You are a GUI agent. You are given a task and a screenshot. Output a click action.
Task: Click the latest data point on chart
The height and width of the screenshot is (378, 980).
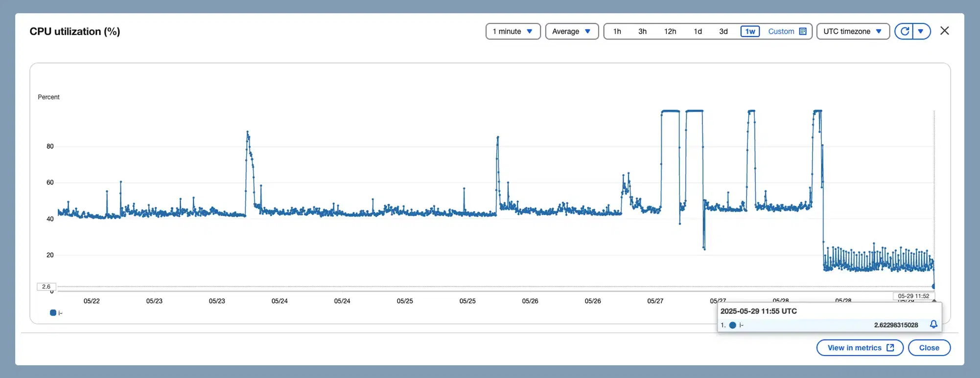coord(934,286)
